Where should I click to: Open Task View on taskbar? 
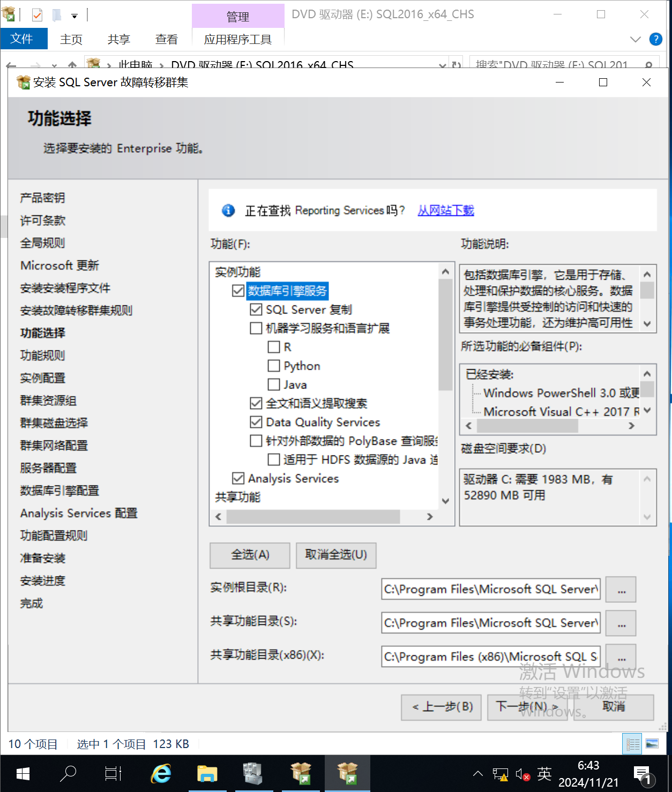tap(113, 774)
